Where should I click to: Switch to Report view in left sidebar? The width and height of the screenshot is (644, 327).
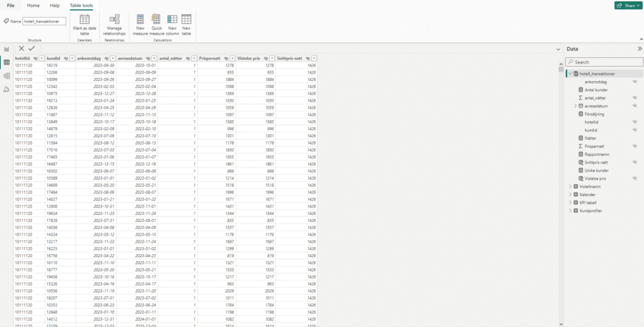tap(7, 49)
